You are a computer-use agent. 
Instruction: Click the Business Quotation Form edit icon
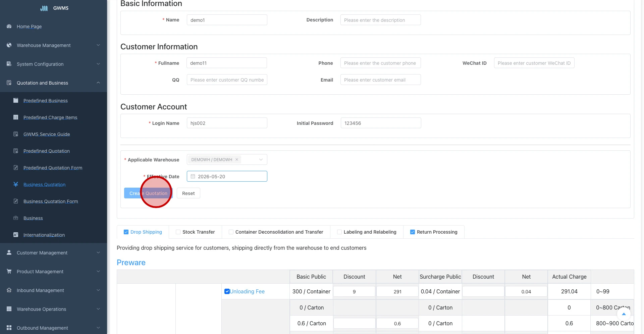pos(16,201)
